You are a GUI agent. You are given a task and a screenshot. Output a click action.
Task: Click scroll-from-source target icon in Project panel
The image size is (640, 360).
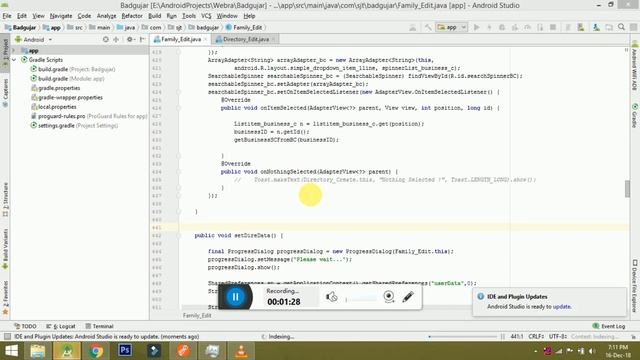106,40
